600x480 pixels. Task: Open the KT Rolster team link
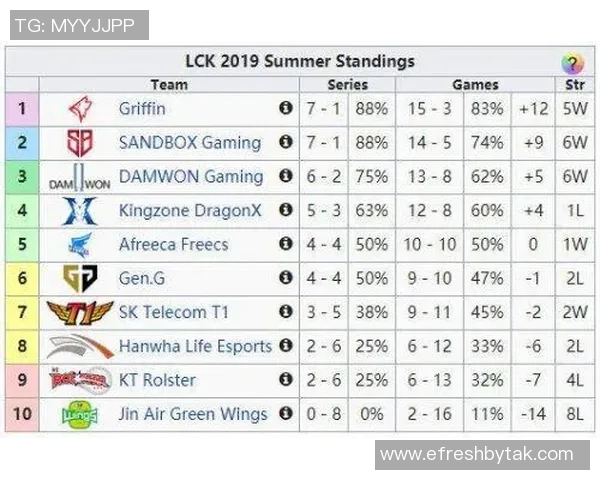157,380
